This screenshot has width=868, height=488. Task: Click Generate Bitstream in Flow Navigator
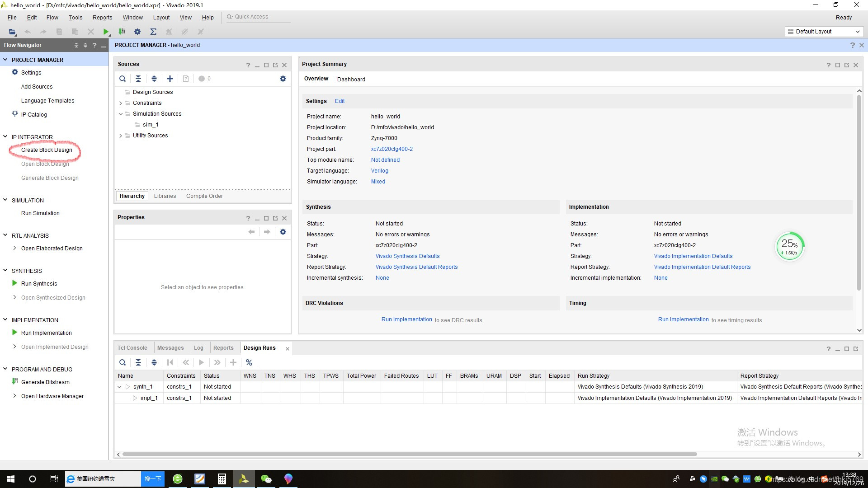click(x=45, y=382)
